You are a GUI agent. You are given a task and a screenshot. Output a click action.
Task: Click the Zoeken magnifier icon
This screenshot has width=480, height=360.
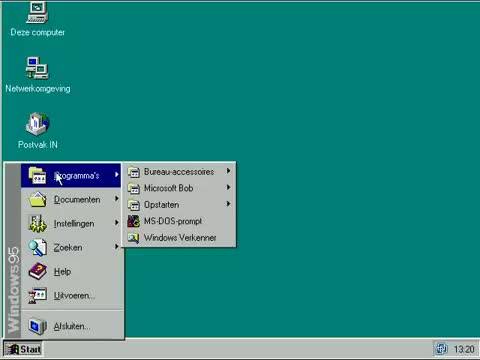(37, 247)
